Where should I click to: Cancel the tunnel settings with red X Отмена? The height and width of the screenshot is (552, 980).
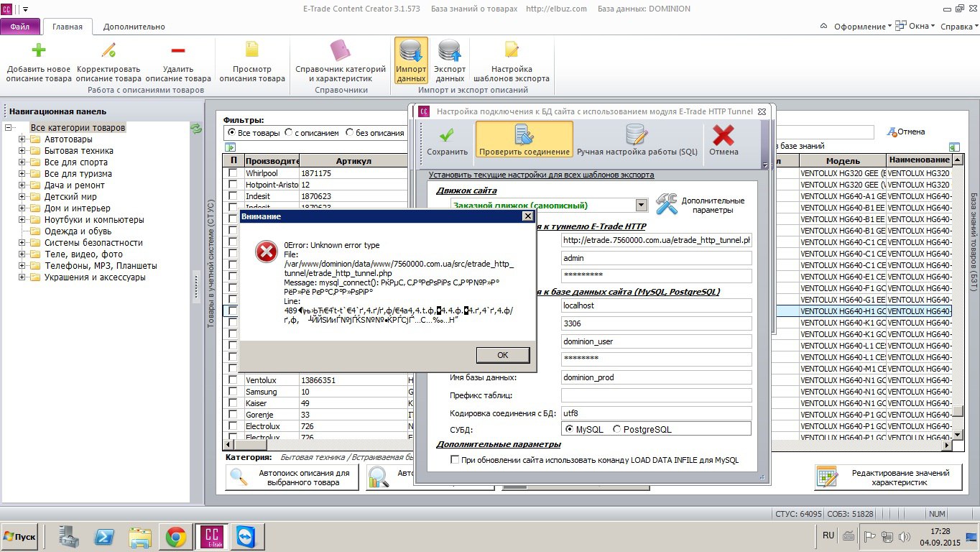[x=724, y=140]
